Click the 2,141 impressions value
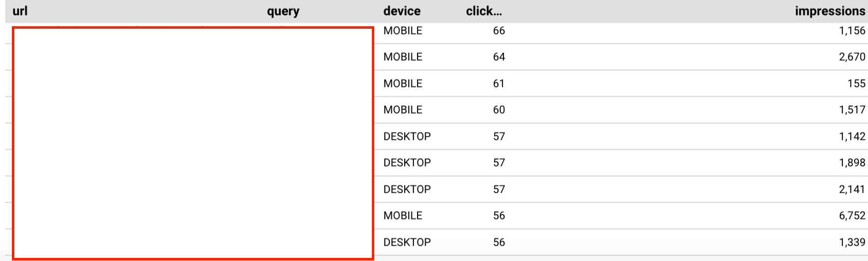 pos(852,190)
